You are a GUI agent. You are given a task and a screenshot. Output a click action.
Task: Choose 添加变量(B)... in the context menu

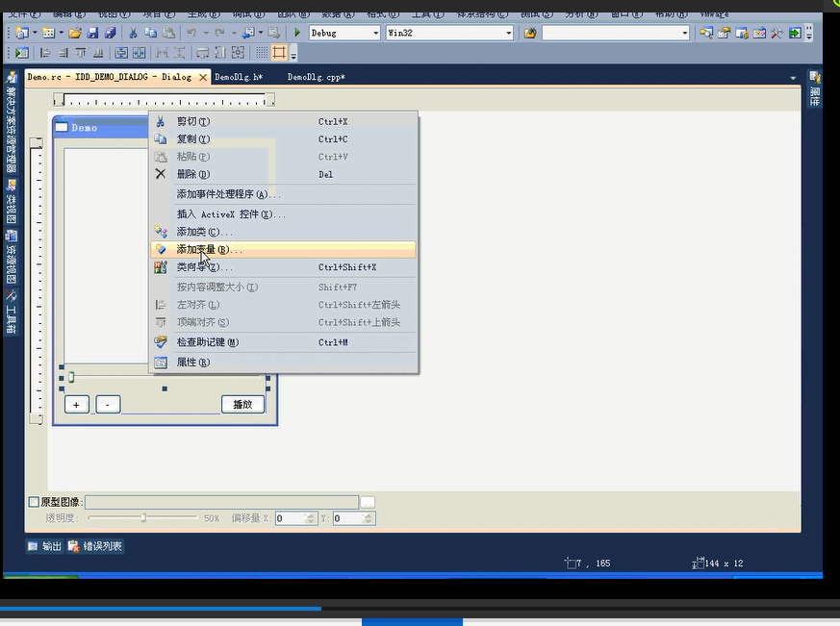point(283,250)
